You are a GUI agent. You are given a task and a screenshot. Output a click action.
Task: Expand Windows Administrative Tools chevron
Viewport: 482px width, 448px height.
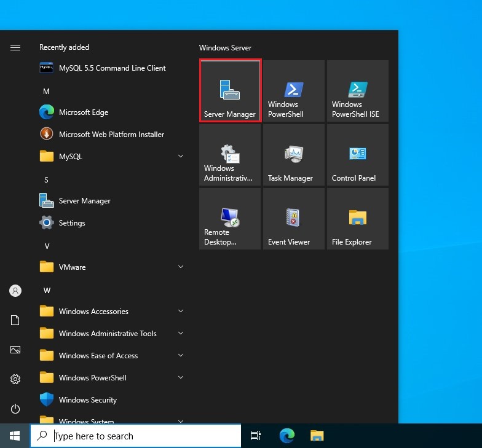pyautogui.click(x=181, y=333)
